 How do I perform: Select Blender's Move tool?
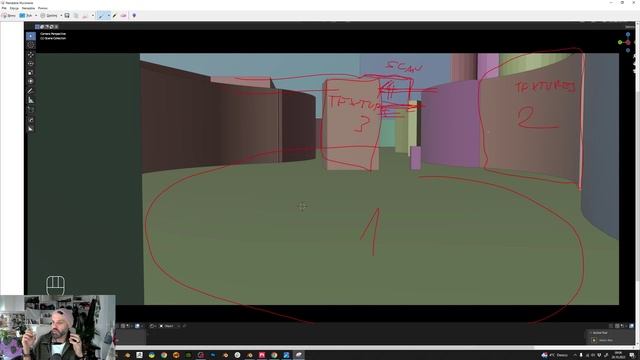pos(31,55)
